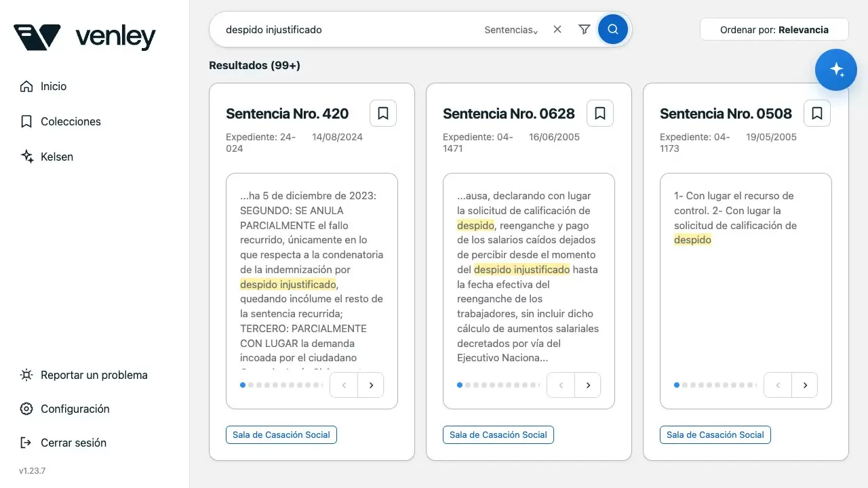Screen dimensions: 868x488
Task: Click highlighted 'despido injustificado' in Sentencia 420 excerpt
Action: 288,284
